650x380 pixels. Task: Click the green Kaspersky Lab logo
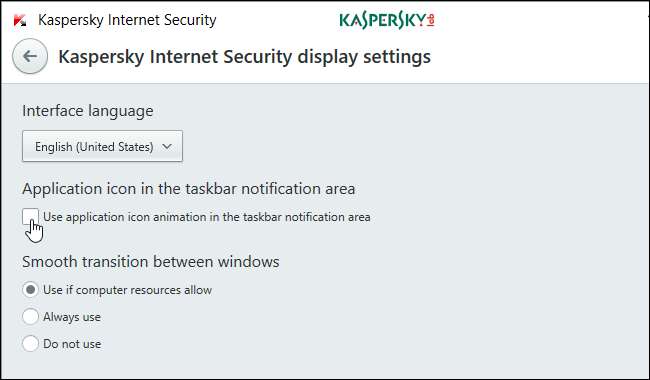387,20
